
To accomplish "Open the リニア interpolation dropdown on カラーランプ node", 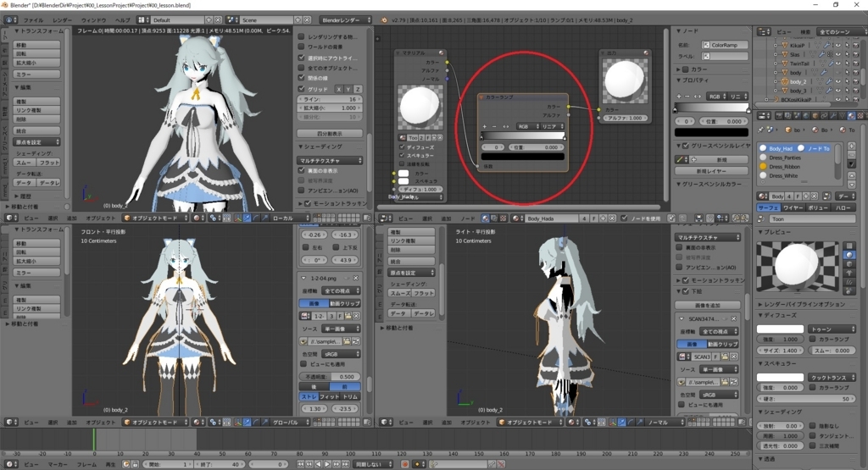I will 552,127.
